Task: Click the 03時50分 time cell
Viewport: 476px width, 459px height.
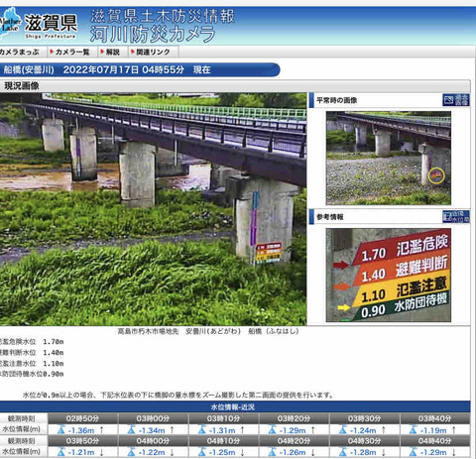Action: pyautogui.click(x=82, y=441)
